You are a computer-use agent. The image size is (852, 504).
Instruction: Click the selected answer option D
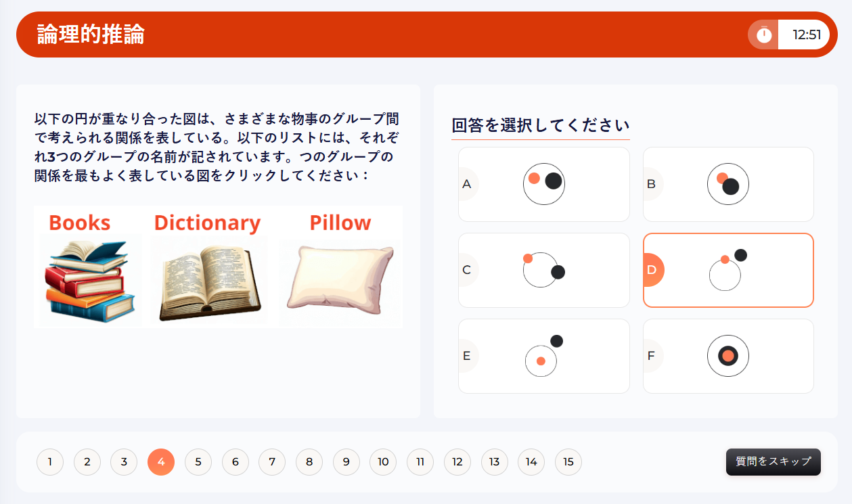coord(728,270)
